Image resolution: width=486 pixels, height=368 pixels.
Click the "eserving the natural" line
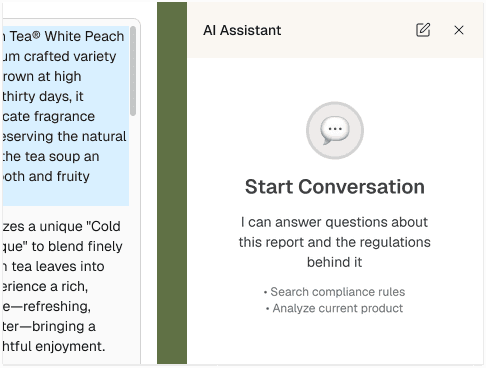65,136
